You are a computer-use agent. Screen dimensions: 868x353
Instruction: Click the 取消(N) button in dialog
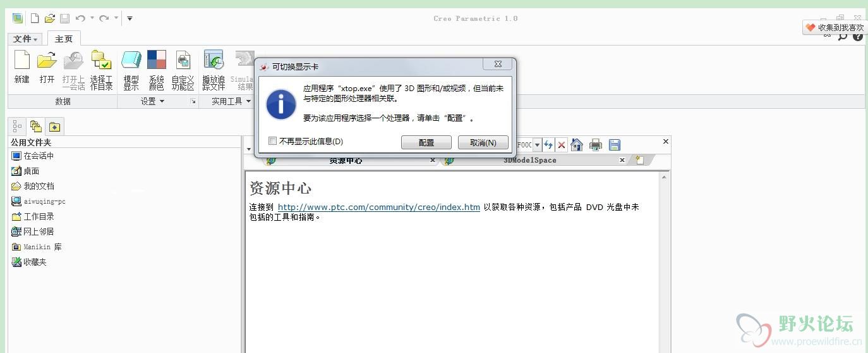(483, 142)
